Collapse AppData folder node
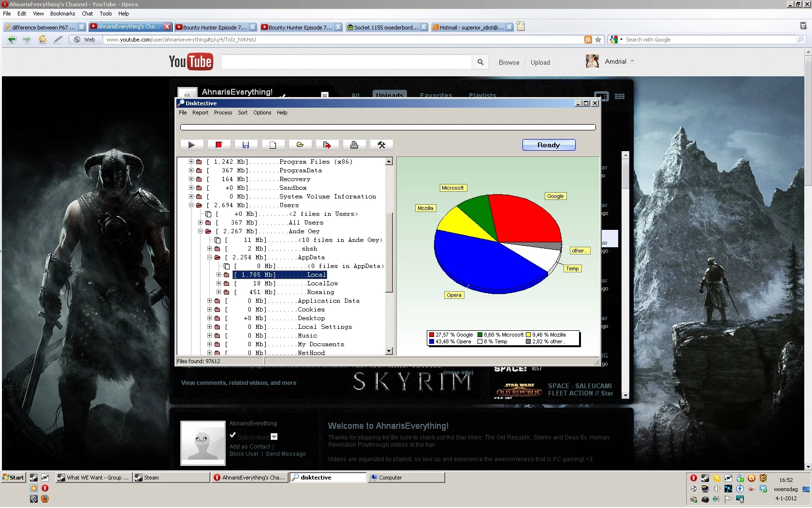The width and height of the screenshot is (812, 508). 209,257
